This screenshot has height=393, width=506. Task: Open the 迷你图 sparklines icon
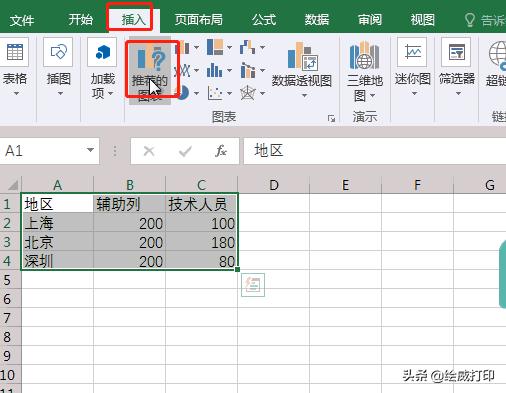click(x=412, y=52)
